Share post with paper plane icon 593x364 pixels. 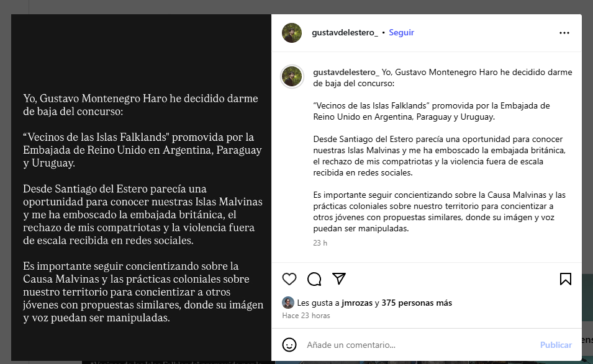[339, 278]
